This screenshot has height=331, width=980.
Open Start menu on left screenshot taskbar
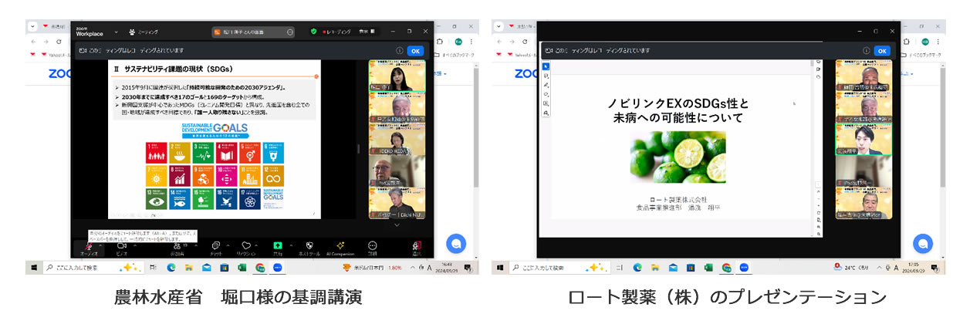[34, 268]
